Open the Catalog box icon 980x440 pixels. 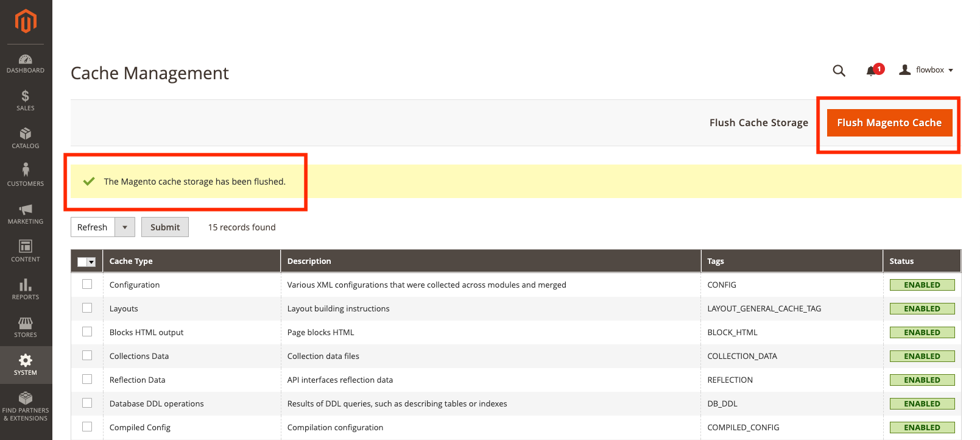(26, 133)
